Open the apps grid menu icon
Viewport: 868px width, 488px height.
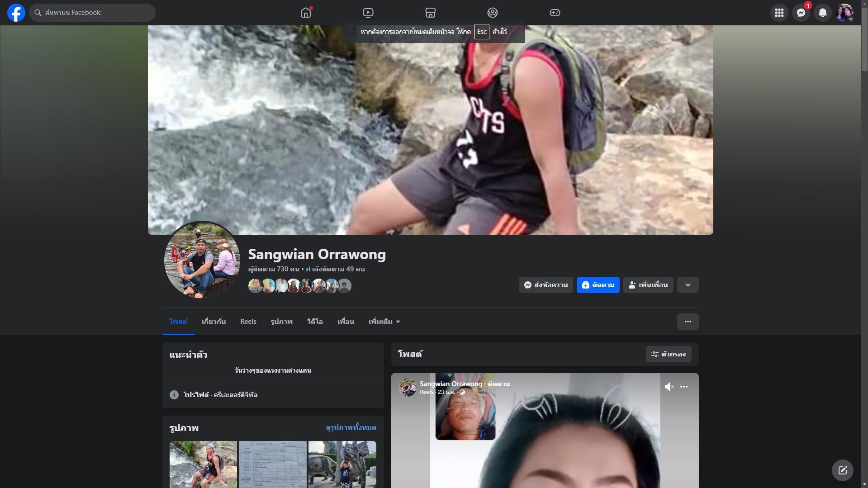(779, 13)
